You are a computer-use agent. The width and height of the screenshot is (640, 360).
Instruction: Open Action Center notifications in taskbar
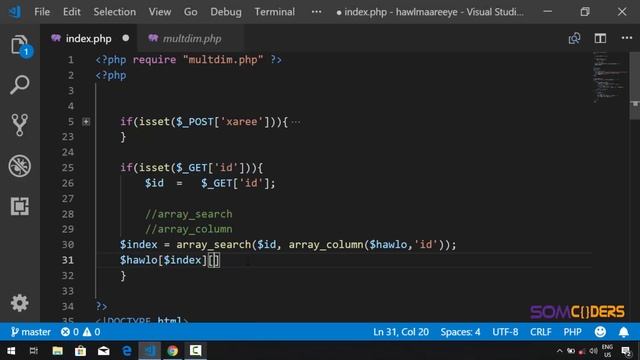(x=626, y=351)
